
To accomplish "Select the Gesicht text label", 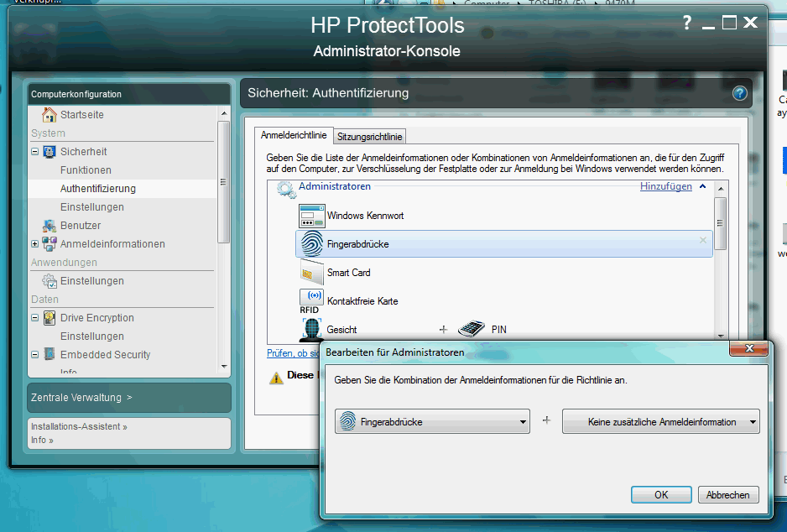I will [341, 330].
